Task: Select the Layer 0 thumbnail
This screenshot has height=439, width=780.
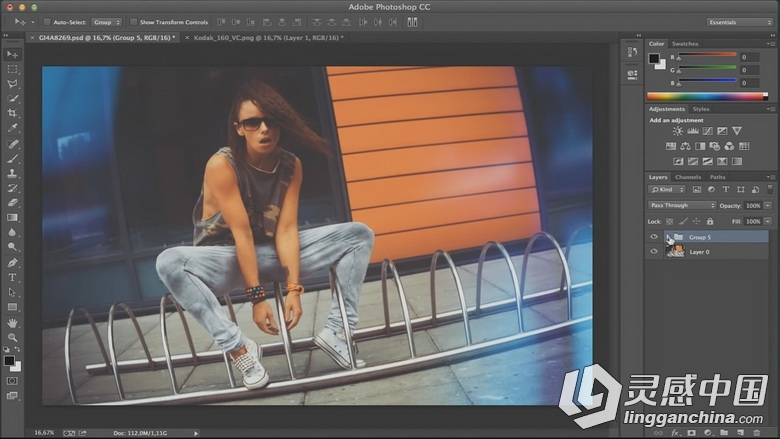Action: coord(675,252)
